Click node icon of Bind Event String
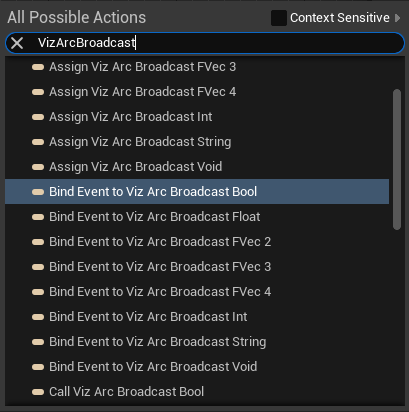The height and width of the screenshot is (412, 409). coord(38,342)
